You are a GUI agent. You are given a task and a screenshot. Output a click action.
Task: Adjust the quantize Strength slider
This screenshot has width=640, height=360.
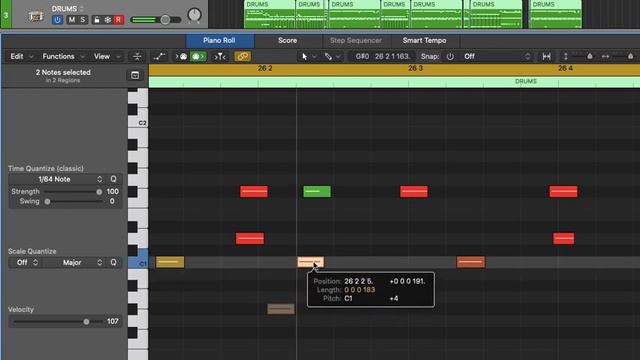(x=99, y=191)
